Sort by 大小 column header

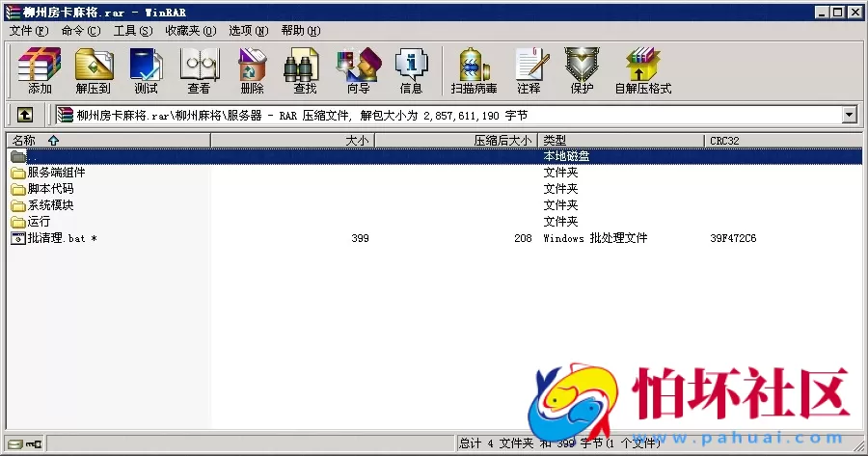click(293, 141)
